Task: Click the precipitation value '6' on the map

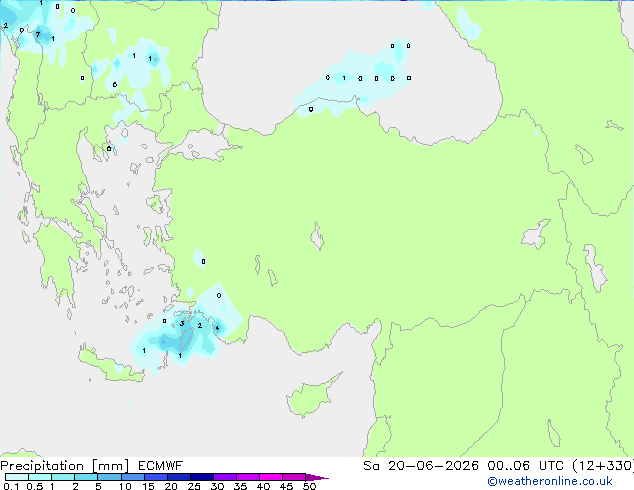Action: 115,84
